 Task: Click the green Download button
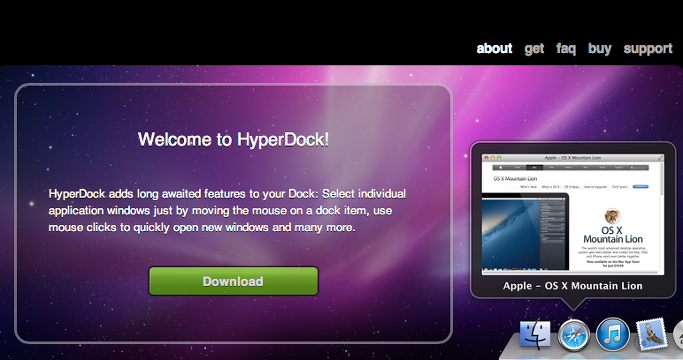pos(233,281)
